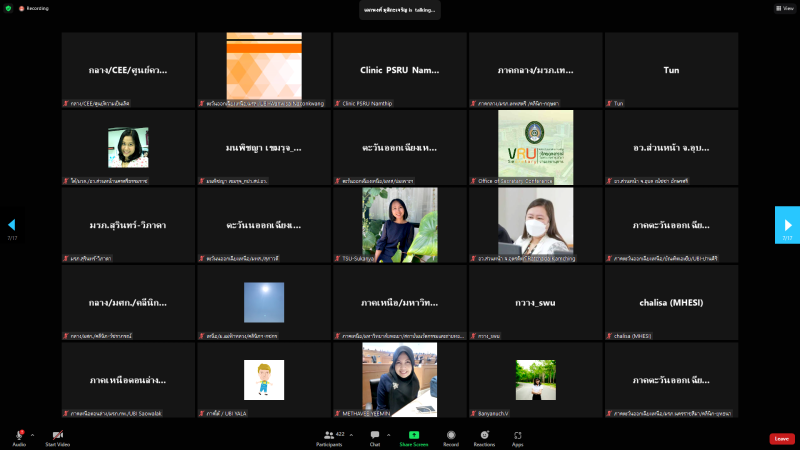Image resolution: width=800 pixels, height=450 pixels.
Task: Click the green encryption shield icon
Action: 8,8
